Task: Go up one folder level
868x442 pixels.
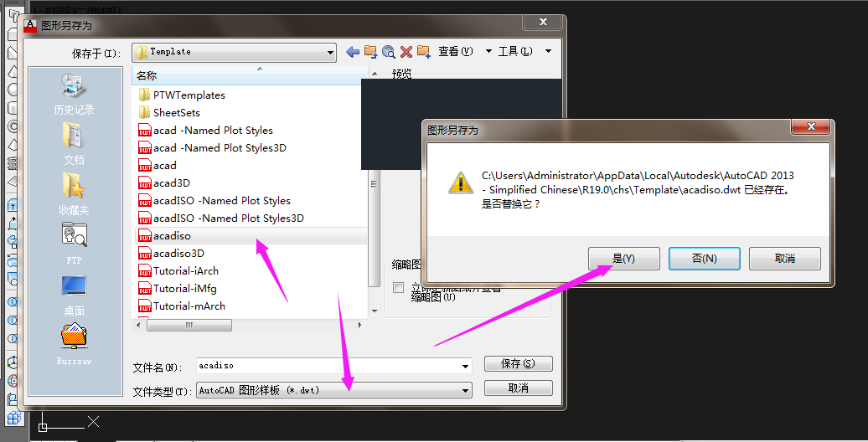Action: coord(370,52)
